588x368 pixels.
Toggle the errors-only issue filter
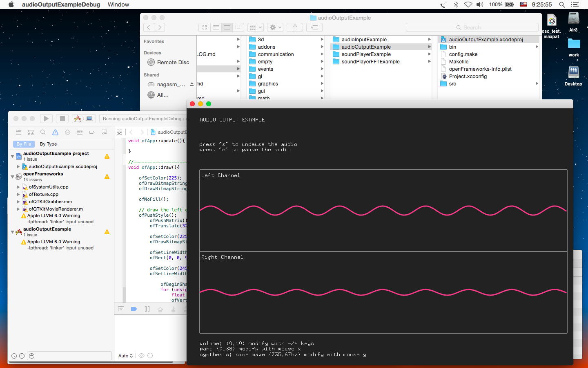(x=22, y=356)
